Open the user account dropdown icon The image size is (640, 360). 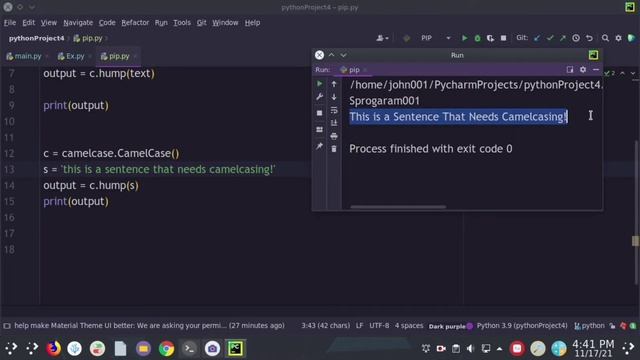pyautogui.click(x=382, y=38)
